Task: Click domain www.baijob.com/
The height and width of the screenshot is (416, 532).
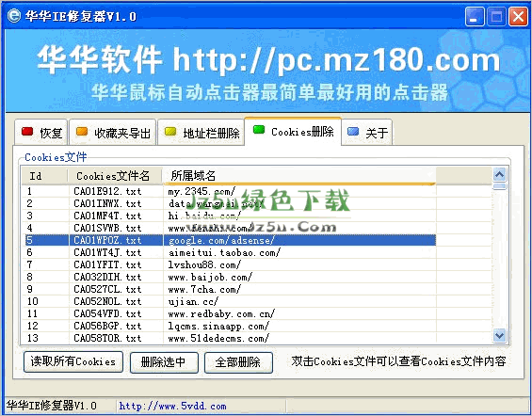Action: click(x=210, y=277)
